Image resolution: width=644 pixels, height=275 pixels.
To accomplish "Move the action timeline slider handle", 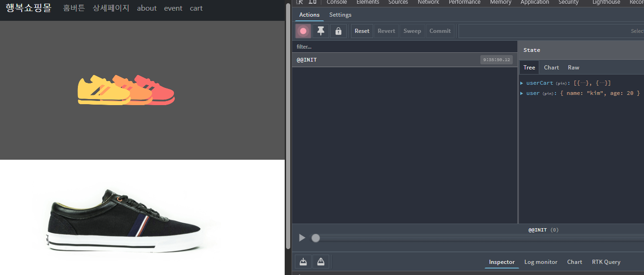I will (x=316, y=238).
